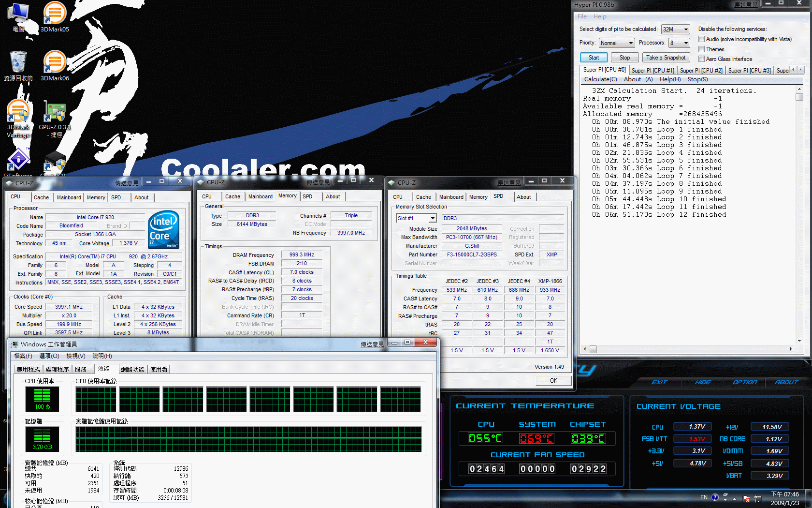Select the SiSoftware diamond desktop shortcut
Image resolution: width=812 pixels, height=508 pixels.
(18, 162)
